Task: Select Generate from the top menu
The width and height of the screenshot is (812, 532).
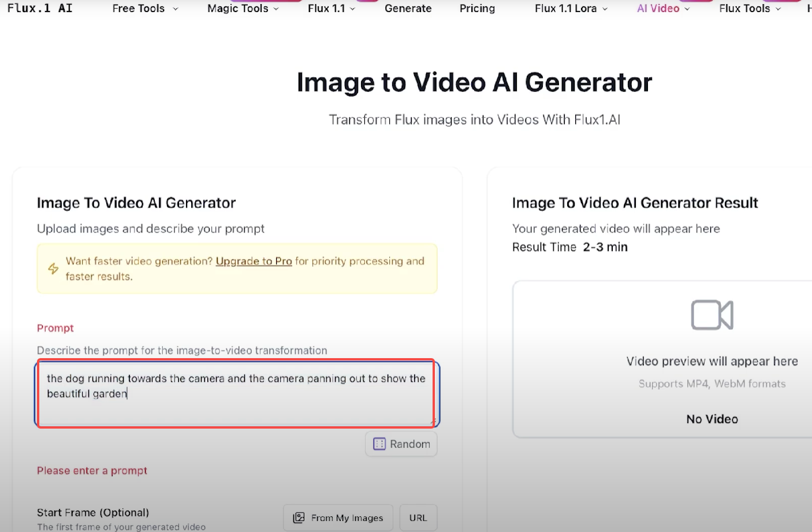Action: [408, 8]
